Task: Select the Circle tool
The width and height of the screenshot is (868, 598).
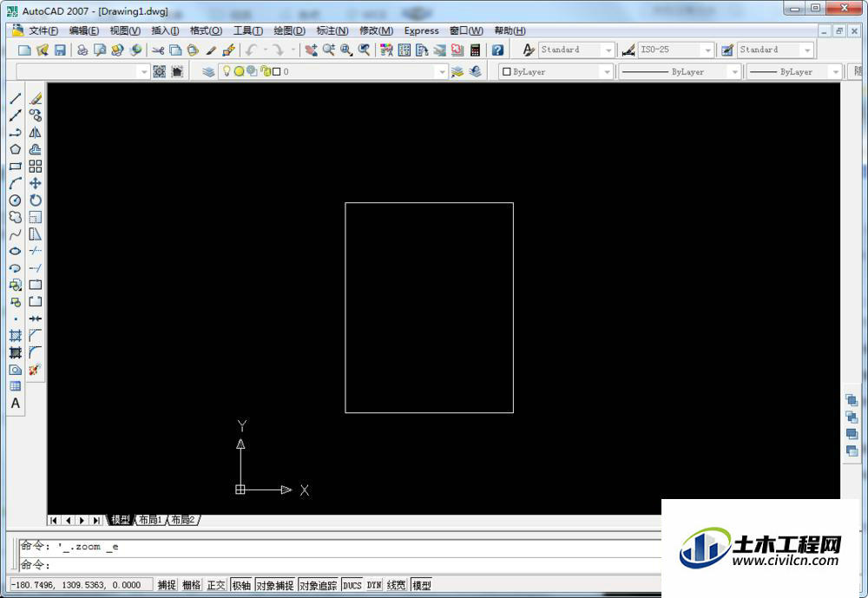Action: [16, 200]
